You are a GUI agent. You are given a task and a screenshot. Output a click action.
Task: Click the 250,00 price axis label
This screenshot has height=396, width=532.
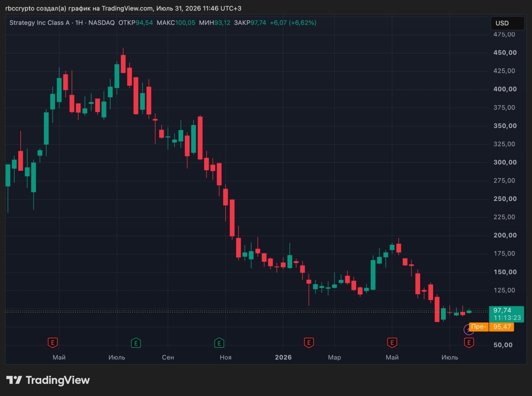pyautogui.click(x=505, y=199)
